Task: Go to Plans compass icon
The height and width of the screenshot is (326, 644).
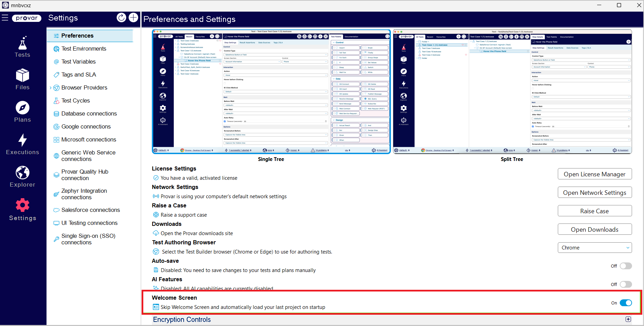Action: click(23, 108)
